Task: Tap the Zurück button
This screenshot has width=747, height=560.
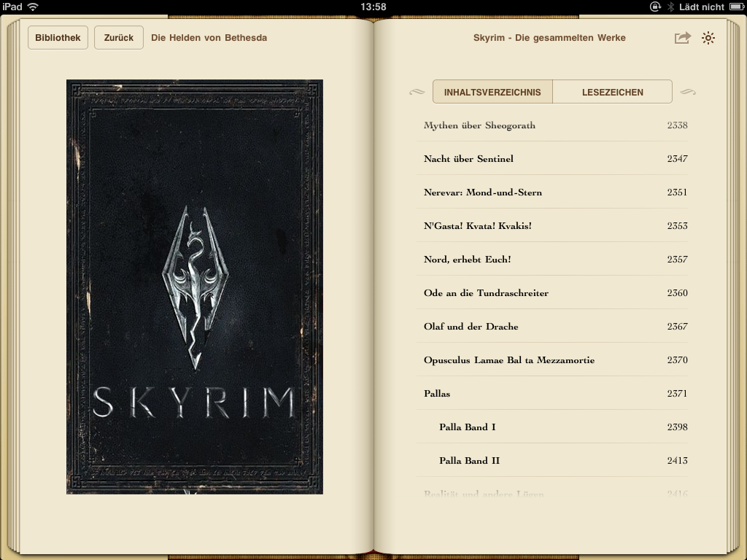Action: coord(119,38)
